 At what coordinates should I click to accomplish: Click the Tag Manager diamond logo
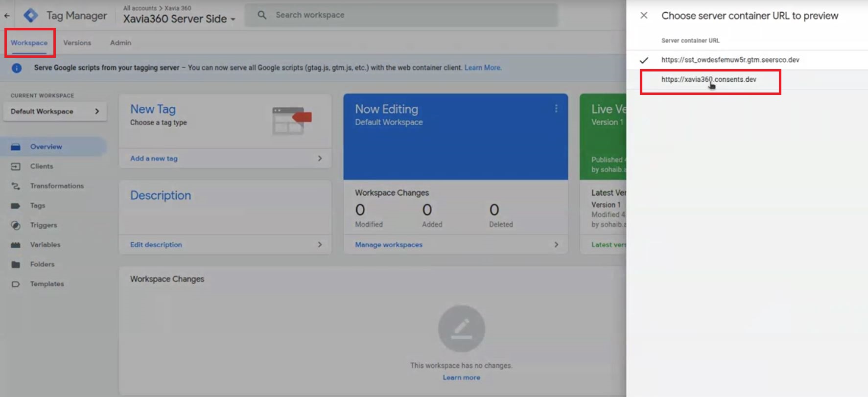(31, 15)
